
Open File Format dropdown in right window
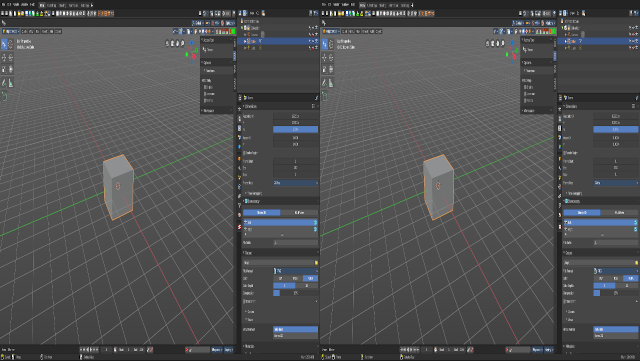pyautogui.click(x=616, y=271)
